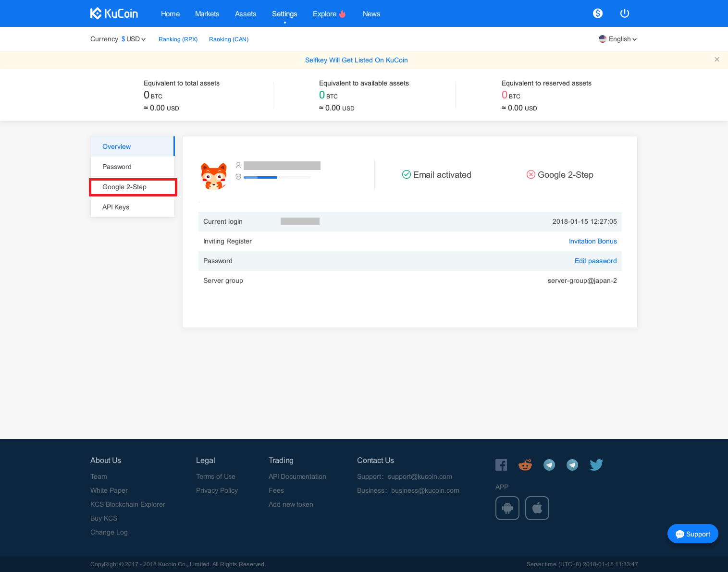Click the Edit password link
Screen dimensions: 728x572
click(596, 261)
